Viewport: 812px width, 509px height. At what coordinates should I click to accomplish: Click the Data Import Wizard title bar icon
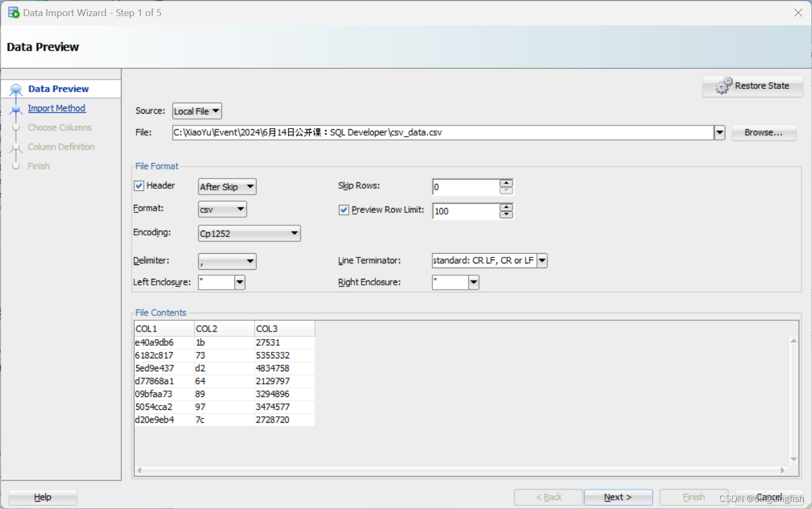13,12
